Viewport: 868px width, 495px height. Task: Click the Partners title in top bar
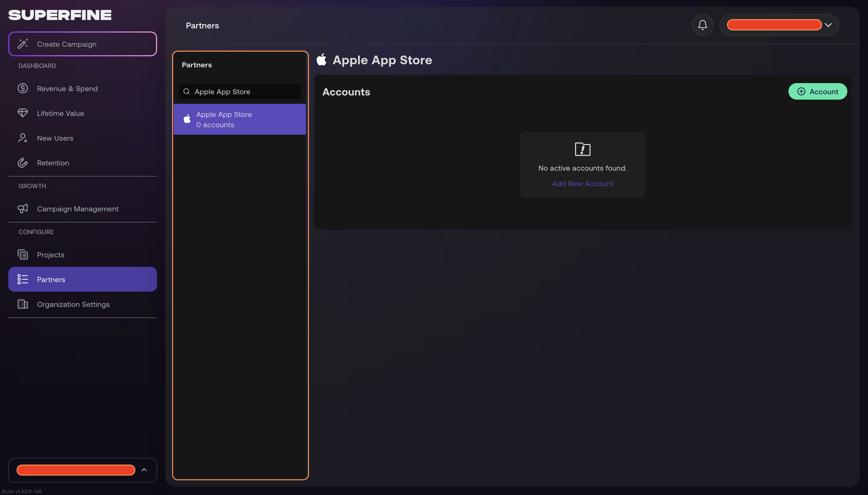pyautogui.click(x=202, y=26)
